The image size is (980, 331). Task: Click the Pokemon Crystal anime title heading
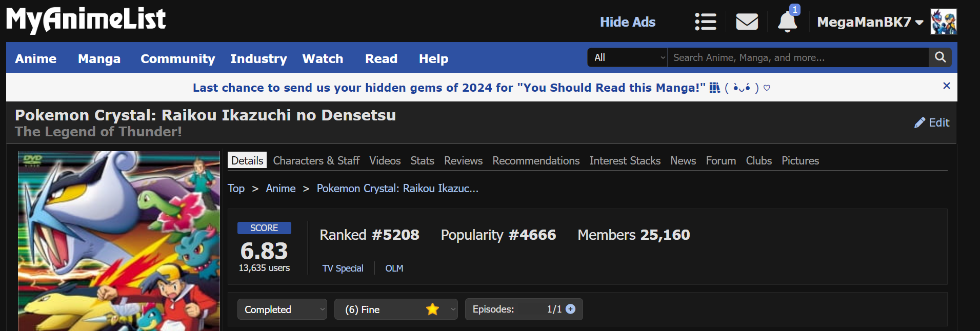205,115
